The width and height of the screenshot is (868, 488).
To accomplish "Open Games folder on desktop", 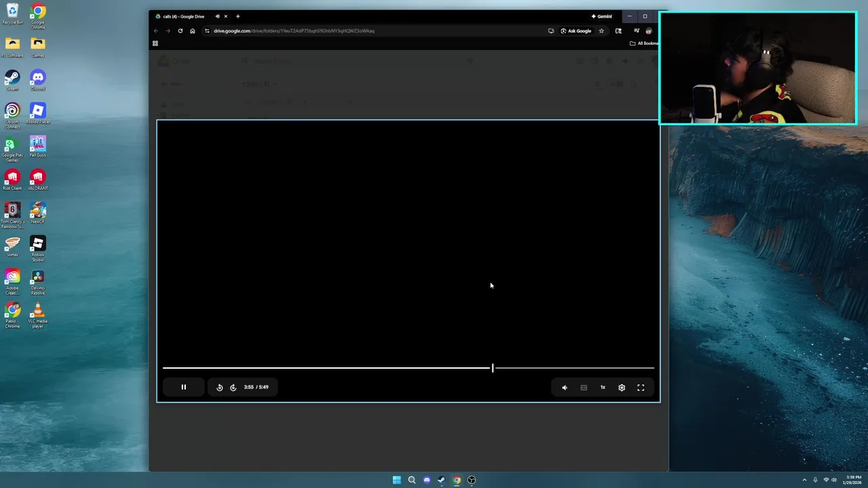I will click(x=38, y=47).
